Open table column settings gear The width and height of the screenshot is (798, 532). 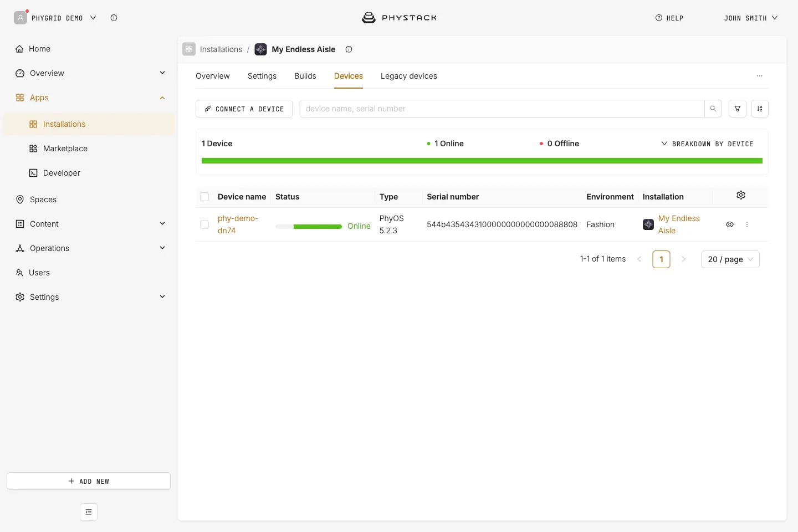click(x=741, y=195)
